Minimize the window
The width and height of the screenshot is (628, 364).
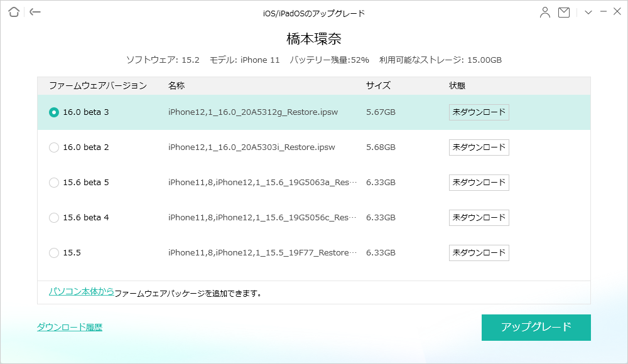coord(603,12)
